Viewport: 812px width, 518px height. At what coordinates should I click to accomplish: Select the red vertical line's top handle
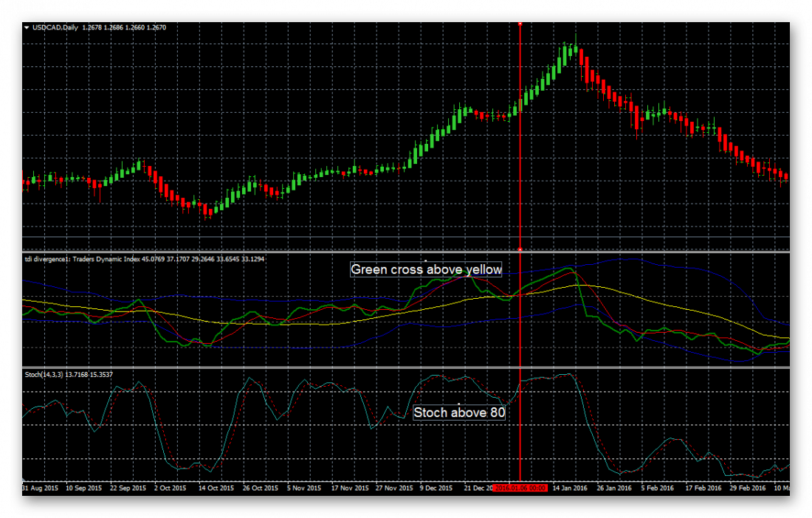coord(520,24)
